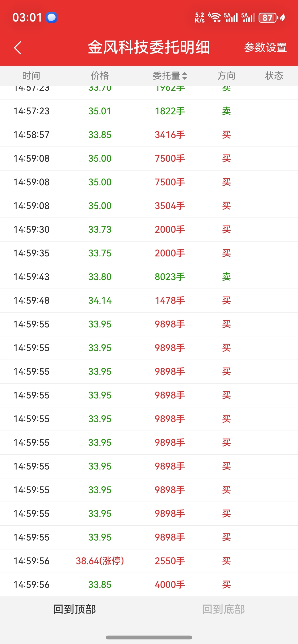The image size is (298, 644).
Task: Tap 回到顶部 button
Action: [74, 609]
